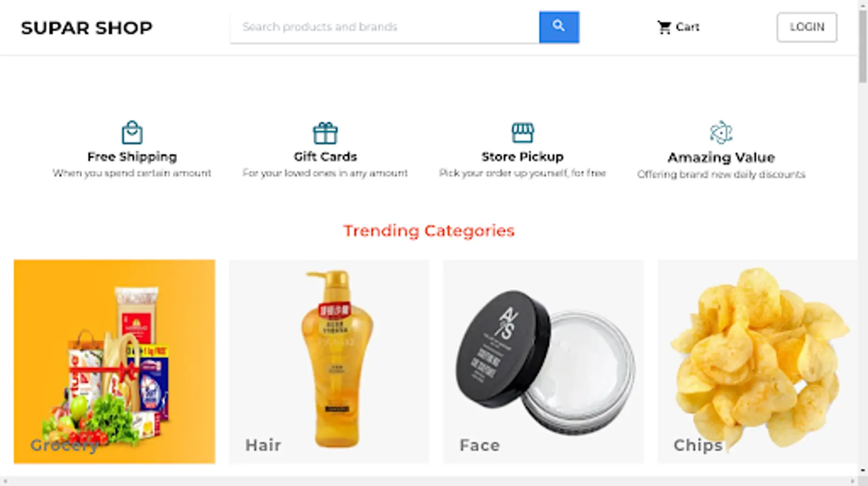Focus the Search products and brands field
868x486 pixels.
(x=384, y=27)
